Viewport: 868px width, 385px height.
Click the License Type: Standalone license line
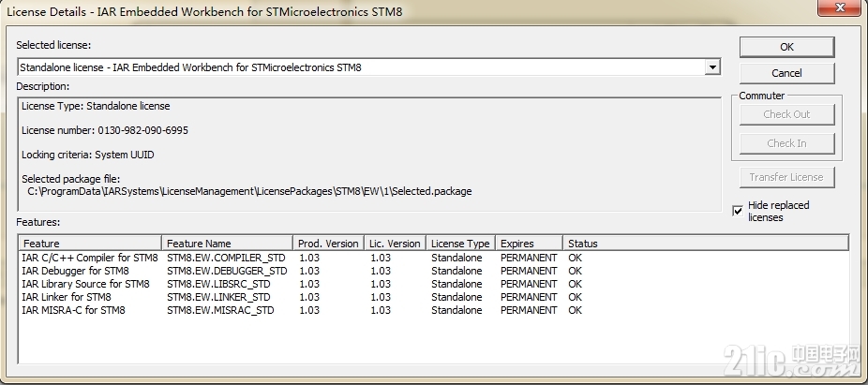pos(96,106)
